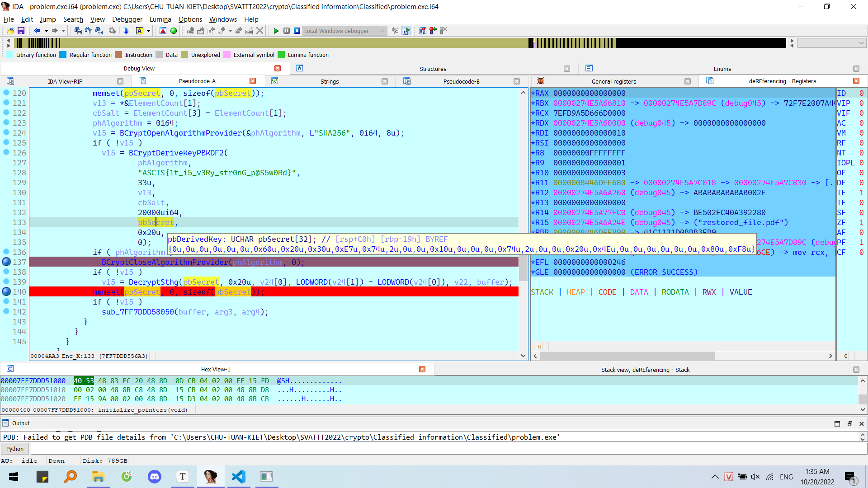Click the Jump back arrow icon
The height and width of the screenshot is (488, 868).
tap(37, 31)
